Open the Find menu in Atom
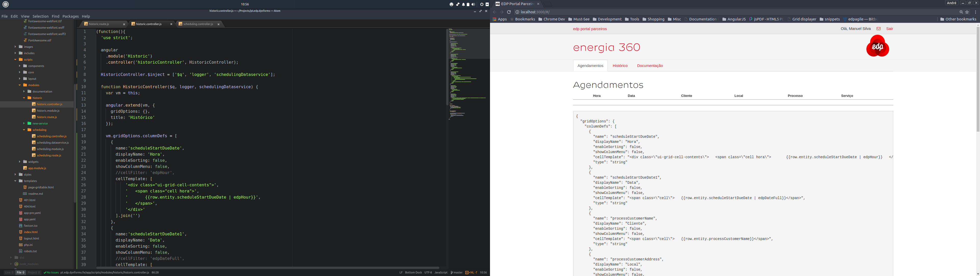980x276 pixels. [56, 16]
